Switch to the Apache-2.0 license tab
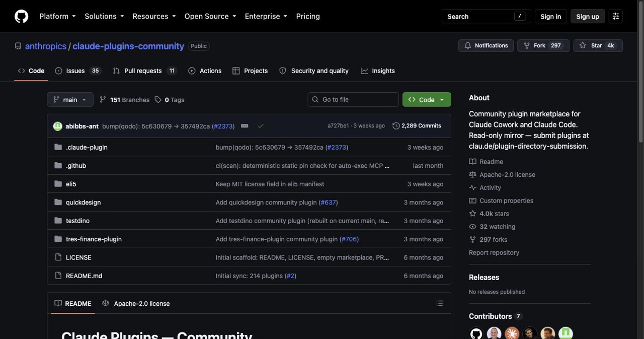Screen dimensions: 644x339 [x=136, y=303]
